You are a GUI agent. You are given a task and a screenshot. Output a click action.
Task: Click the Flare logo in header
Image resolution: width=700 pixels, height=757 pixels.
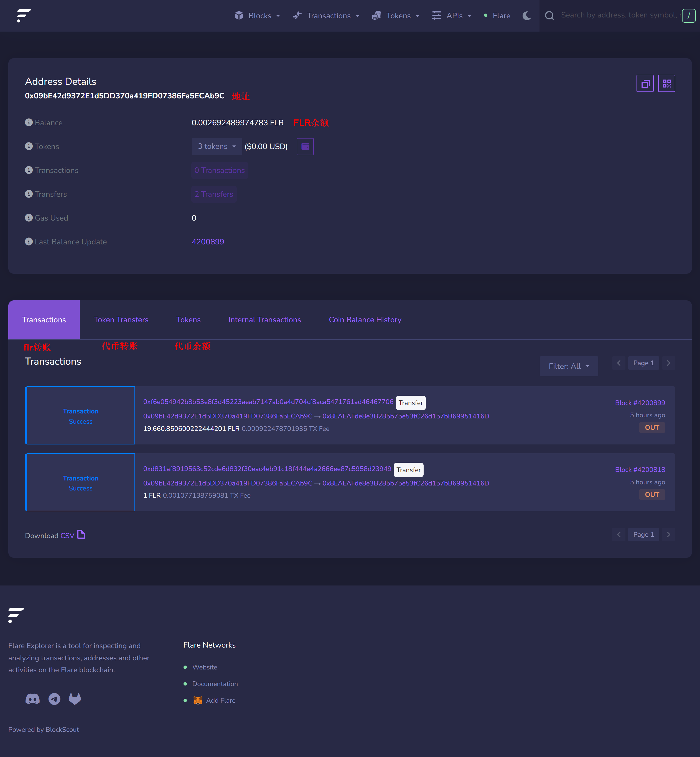[x=24, y=16]
